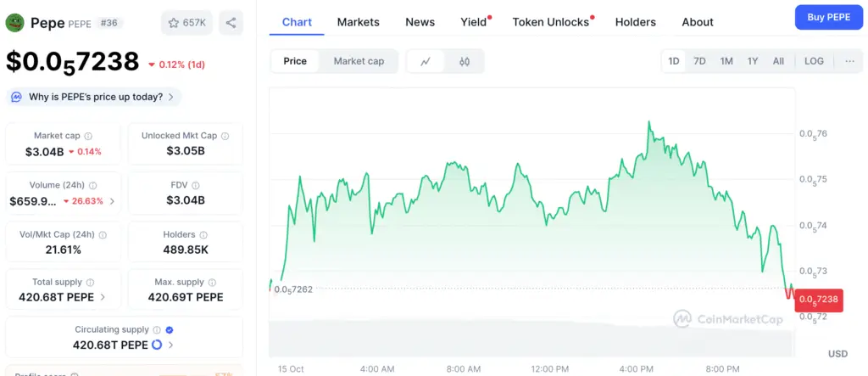
Task: Switch to line chart icon
Action: pyautogui.click(x=426, y=61)
